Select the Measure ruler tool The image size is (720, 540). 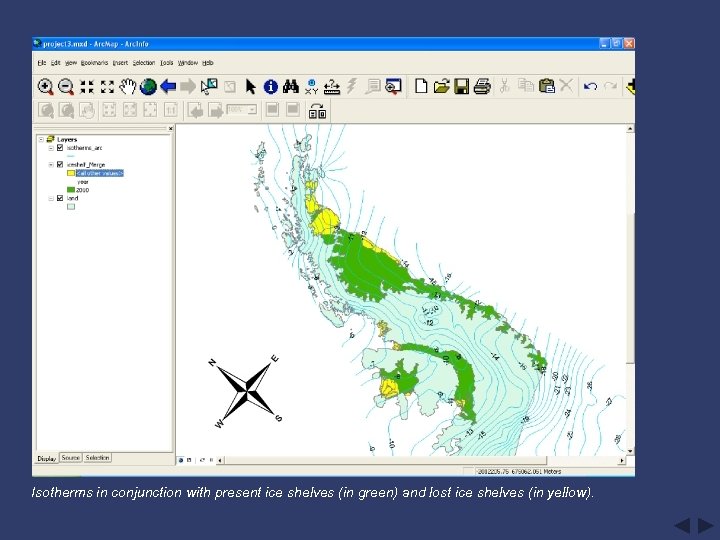[332, 86]
